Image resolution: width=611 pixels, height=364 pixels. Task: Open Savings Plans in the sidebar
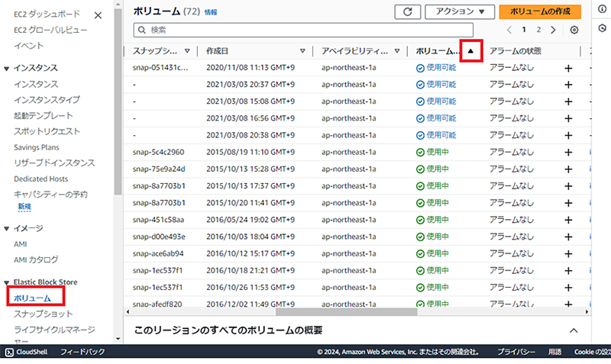pos(37,147)
